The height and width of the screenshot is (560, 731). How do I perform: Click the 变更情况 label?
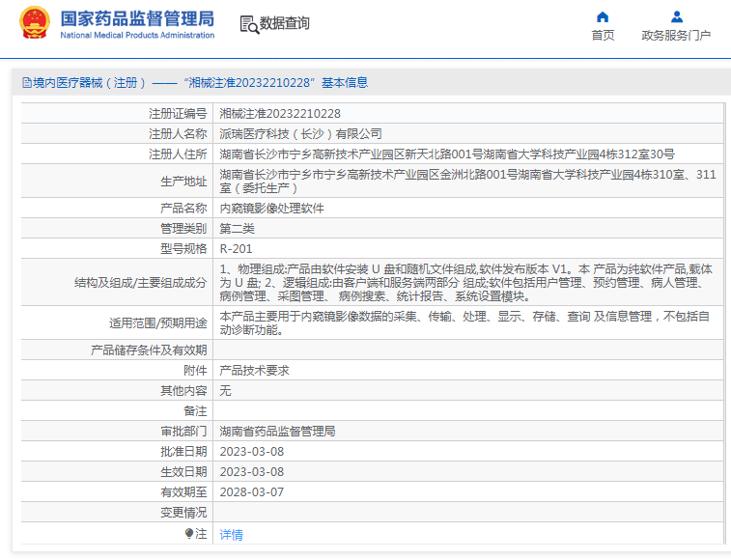pos(183,513)
